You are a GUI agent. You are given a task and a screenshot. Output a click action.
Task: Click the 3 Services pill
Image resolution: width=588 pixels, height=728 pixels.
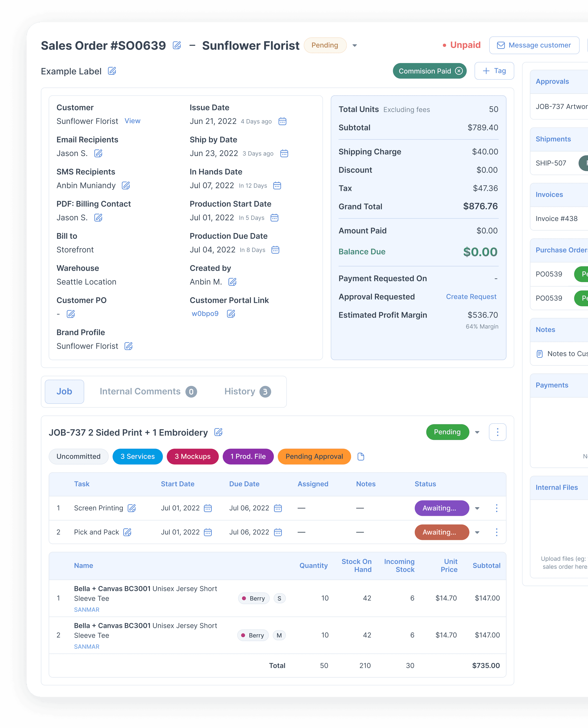pyautogui.click(x=137, y=457)
